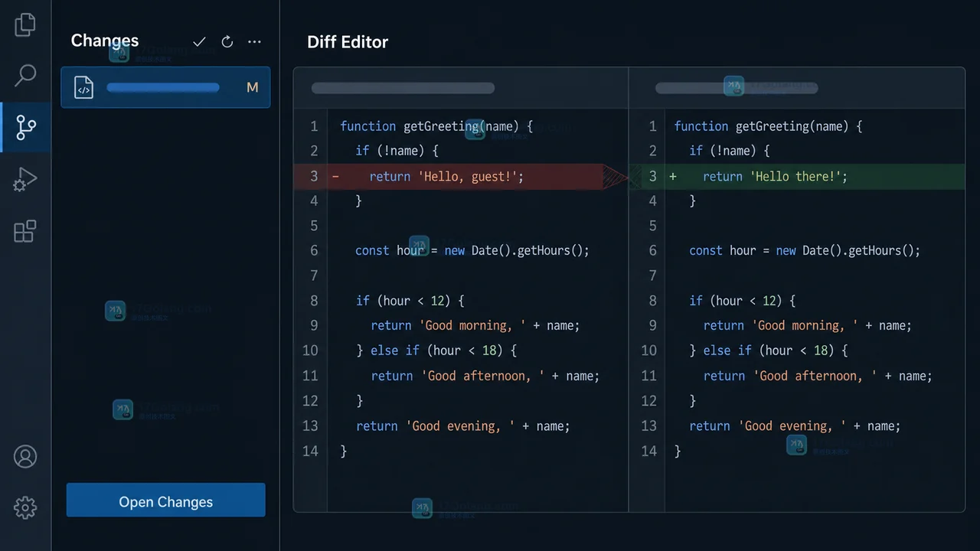Click the Diff Editor title
Image resolution: width=980 pixels, height=551 pixels.
tap(348, 42)
